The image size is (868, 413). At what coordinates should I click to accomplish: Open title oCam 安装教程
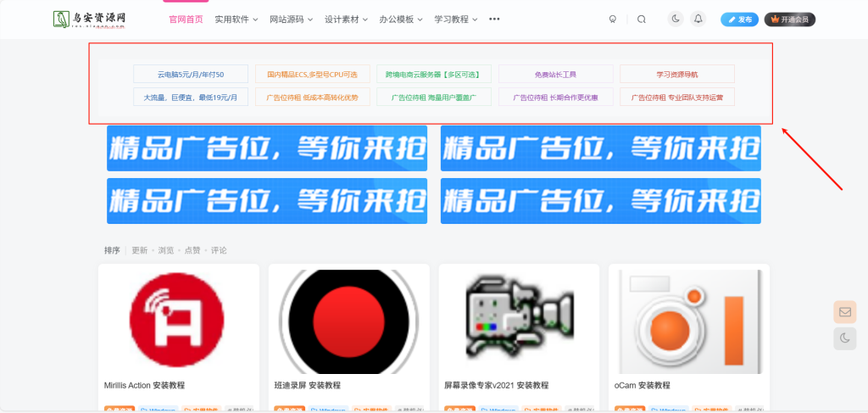pyautogui.click(x=643, y=385)
